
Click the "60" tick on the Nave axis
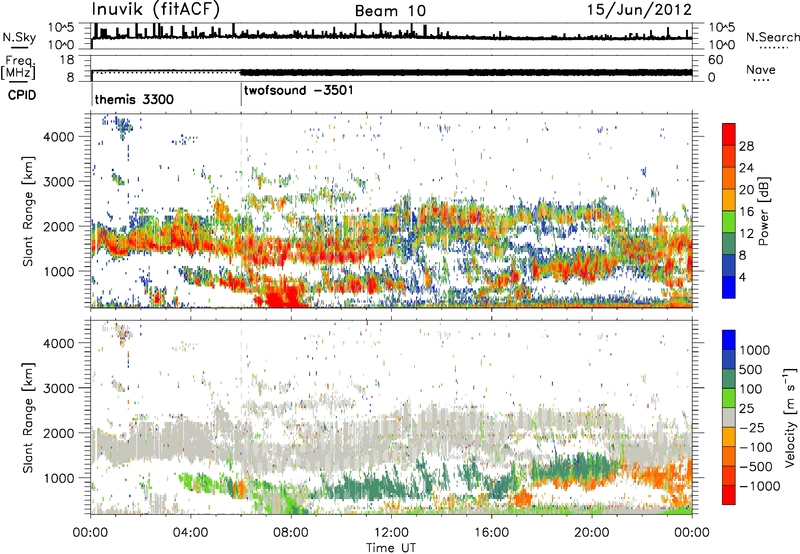(x=715, y=60)
